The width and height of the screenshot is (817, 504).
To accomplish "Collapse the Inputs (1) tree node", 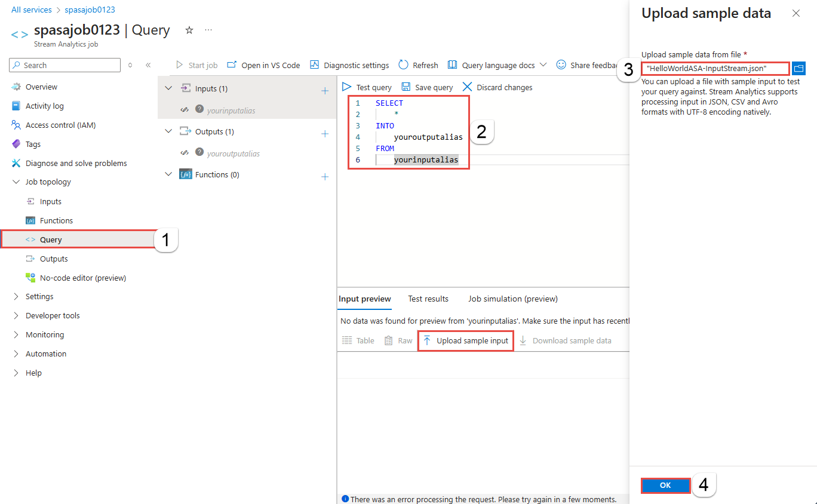I will pos(168,88).
